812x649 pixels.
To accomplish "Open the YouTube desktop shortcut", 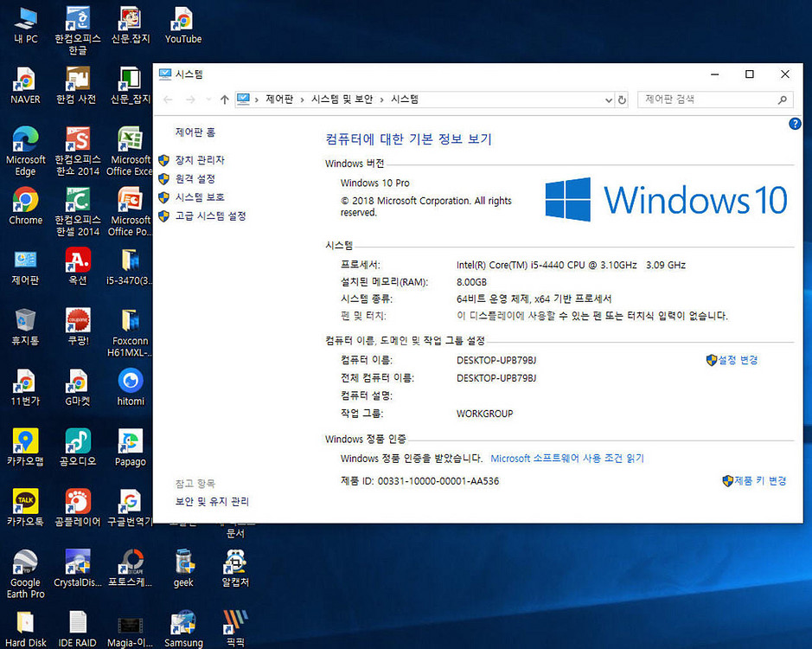I will click(x=182, y=24).
